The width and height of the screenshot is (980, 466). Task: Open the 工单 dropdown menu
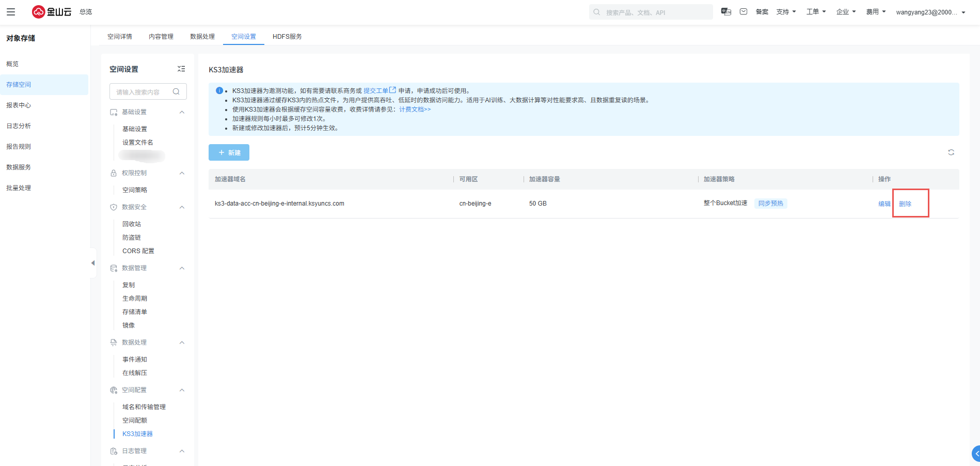click(x=816, y=12)
